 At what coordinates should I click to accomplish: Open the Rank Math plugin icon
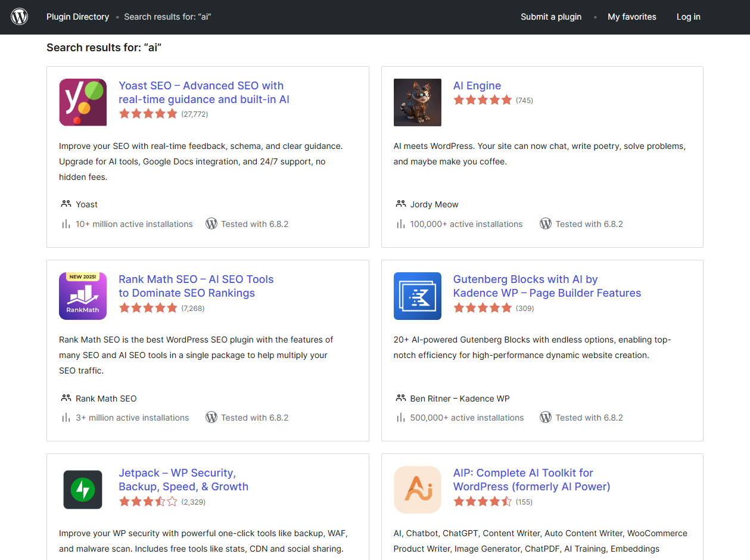pyautogui.click(x=83, y=296)
